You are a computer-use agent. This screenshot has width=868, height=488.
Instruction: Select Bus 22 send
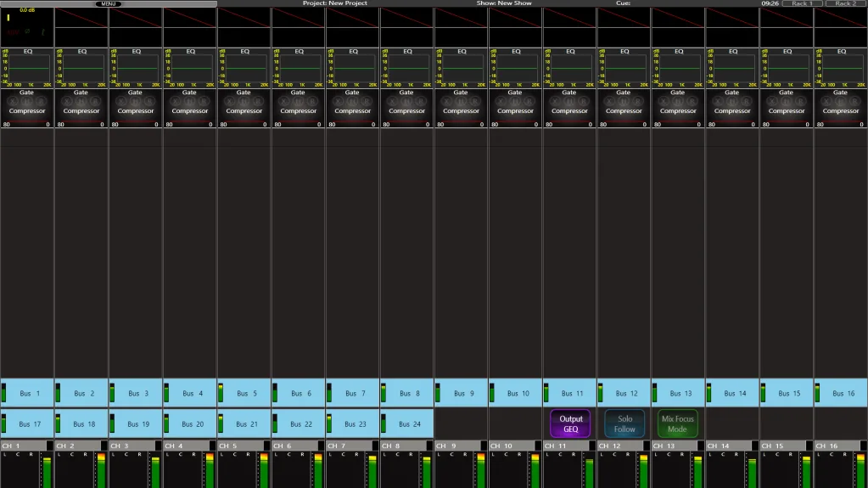click(x=299, y=423)
